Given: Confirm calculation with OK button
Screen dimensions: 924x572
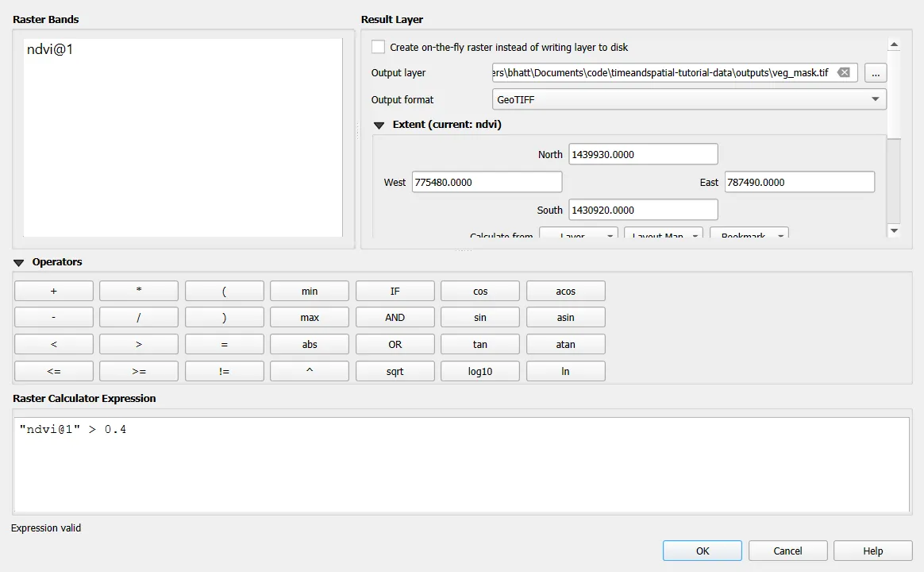Looking at the screenshot, I should click(703, 551).
